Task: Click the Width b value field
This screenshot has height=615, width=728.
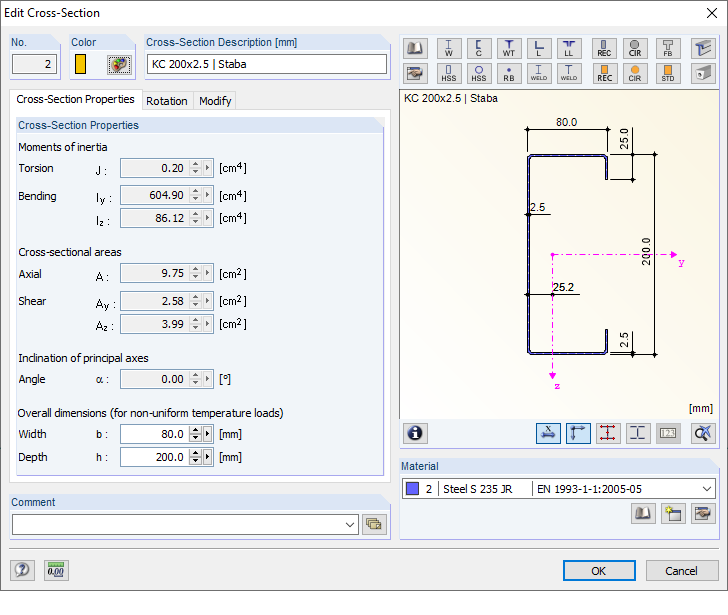Action: (x=155, y=434)
